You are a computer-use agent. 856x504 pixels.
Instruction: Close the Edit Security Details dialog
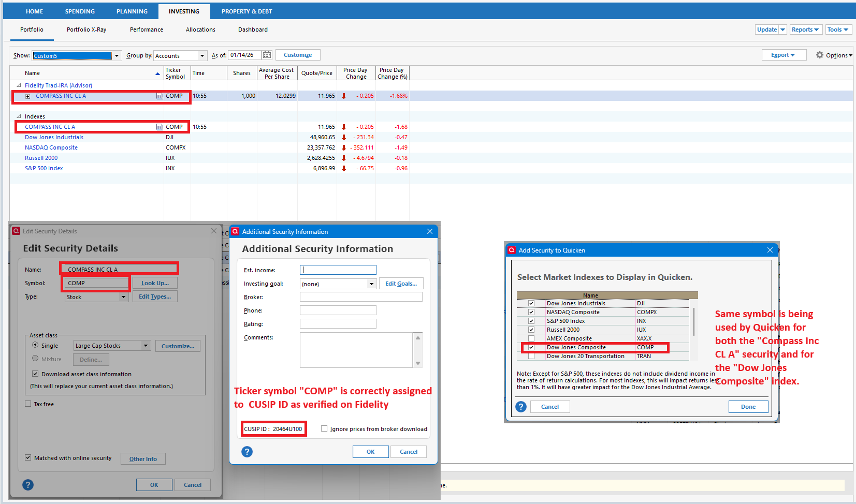tap(214, 231)
